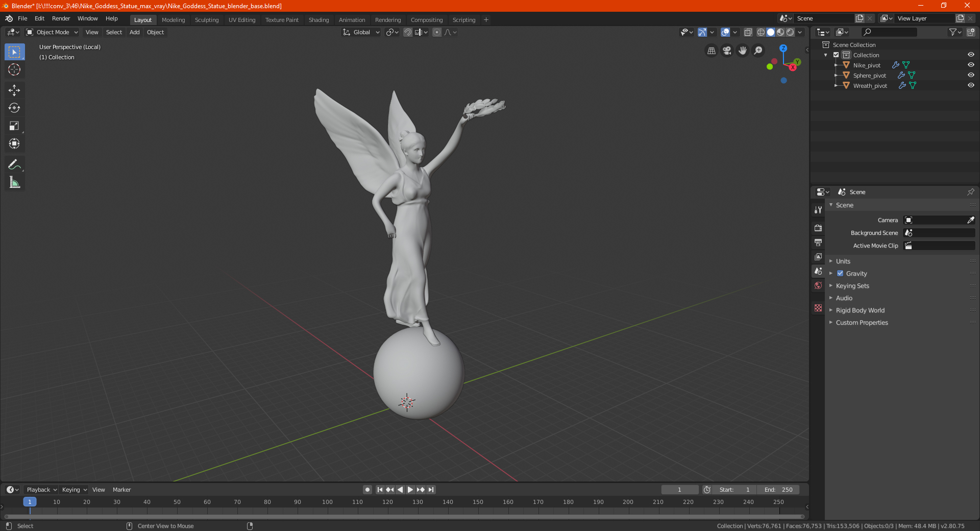
Task: Open the World properties tab
Action: [818, 285]
